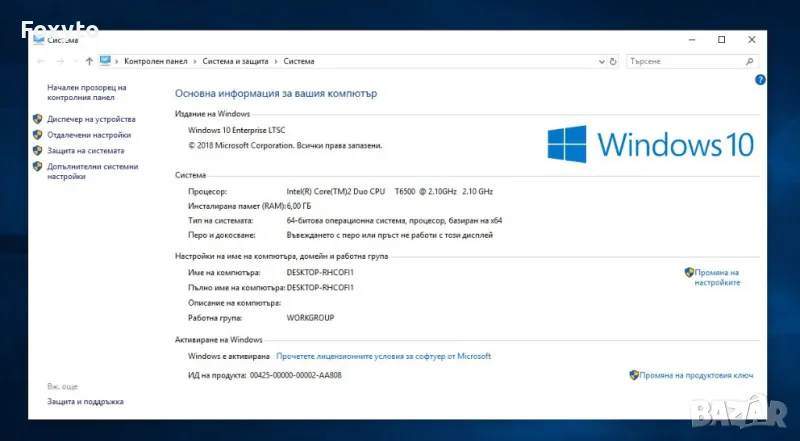
Task: Select Система и защита breadcrumb item
Action: coord(235,61)
